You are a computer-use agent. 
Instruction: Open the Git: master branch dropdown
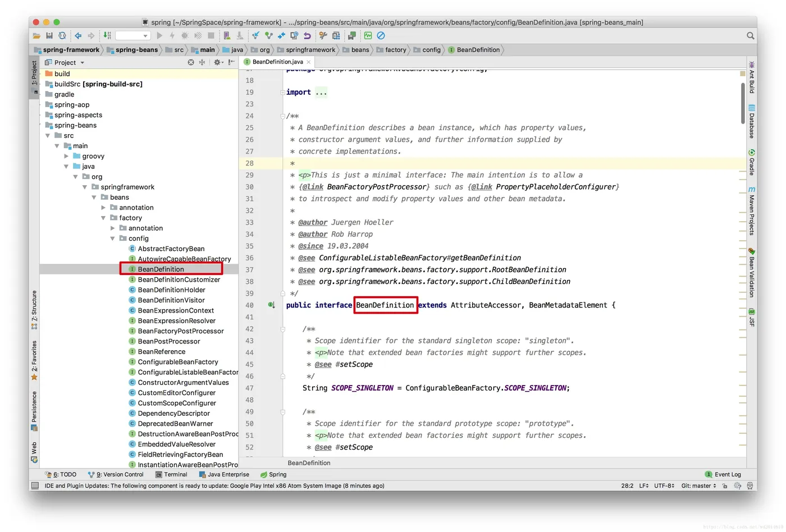click(698, 486)
